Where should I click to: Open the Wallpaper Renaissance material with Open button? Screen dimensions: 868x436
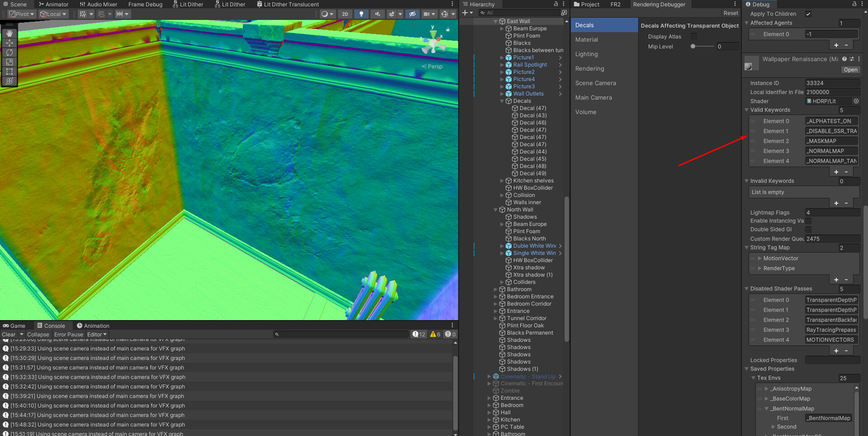[850, 69]
